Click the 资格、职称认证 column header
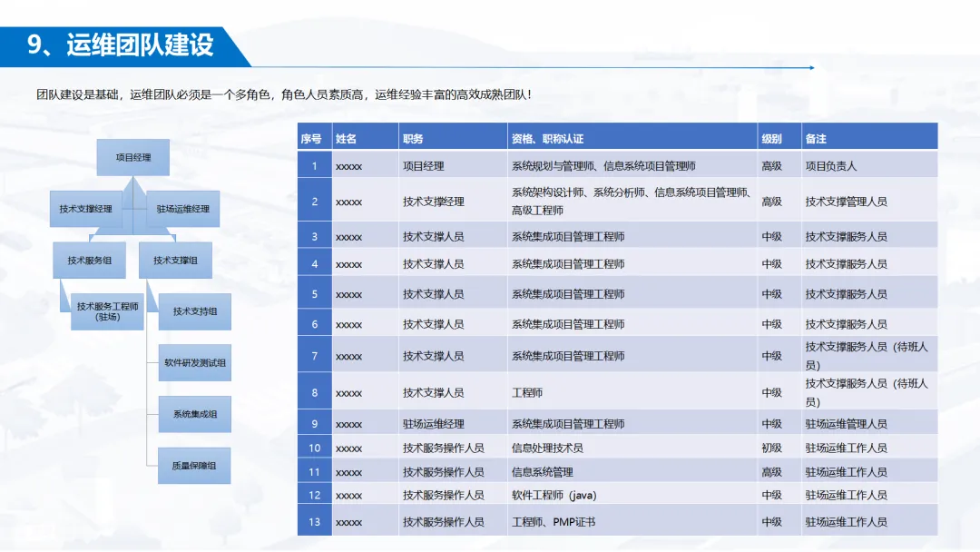The height and width of the screenshot is (552, 980). [x=632, y=138]
